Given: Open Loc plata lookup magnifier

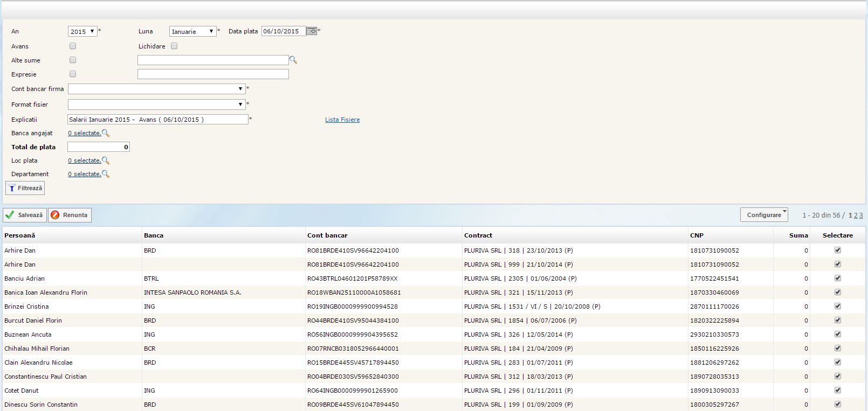Looking at the screenshot, I should [x=106, y=161].
